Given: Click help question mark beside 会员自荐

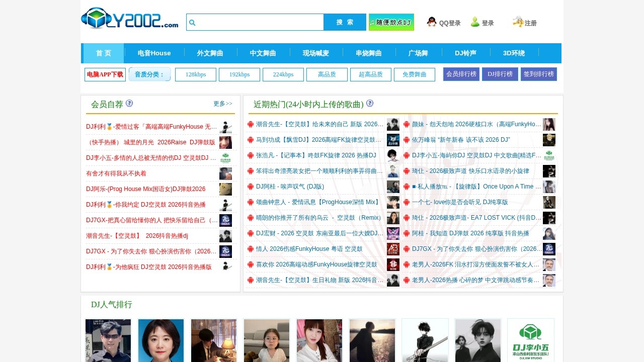Looking at the screenshot, I should [129, 103].
